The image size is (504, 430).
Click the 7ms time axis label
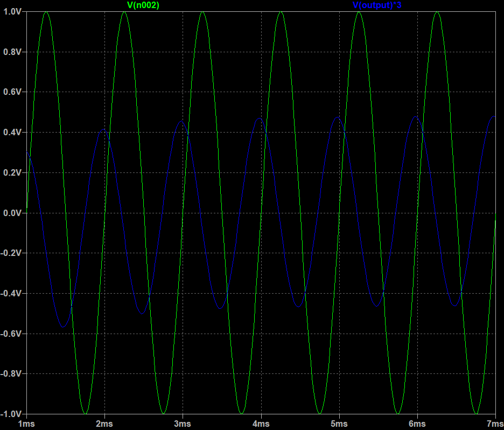[494, 424]
